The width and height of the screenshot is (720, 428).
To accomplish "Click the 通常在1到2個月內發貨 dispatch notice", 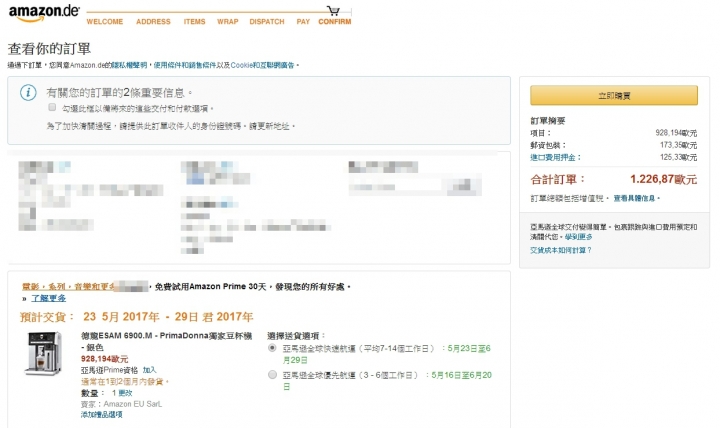I will 125,382.
